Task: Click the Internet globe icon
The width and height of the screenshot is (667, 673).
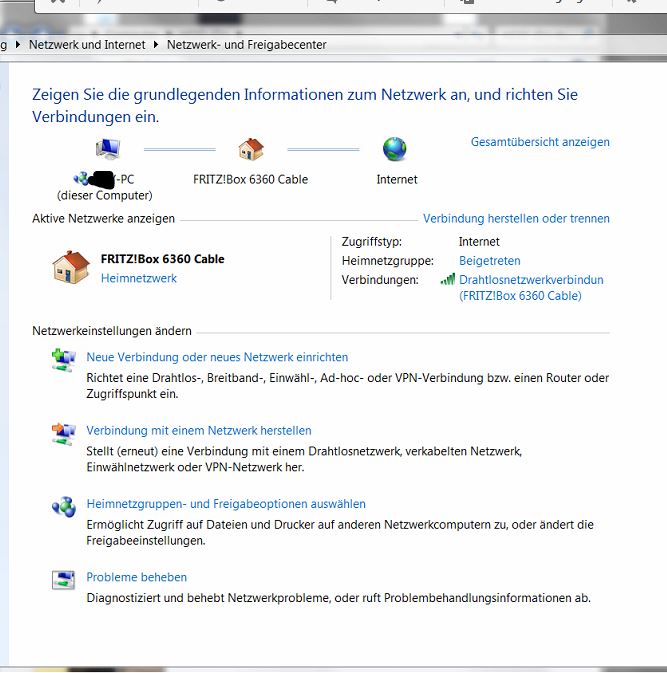Action: (394, 149)
